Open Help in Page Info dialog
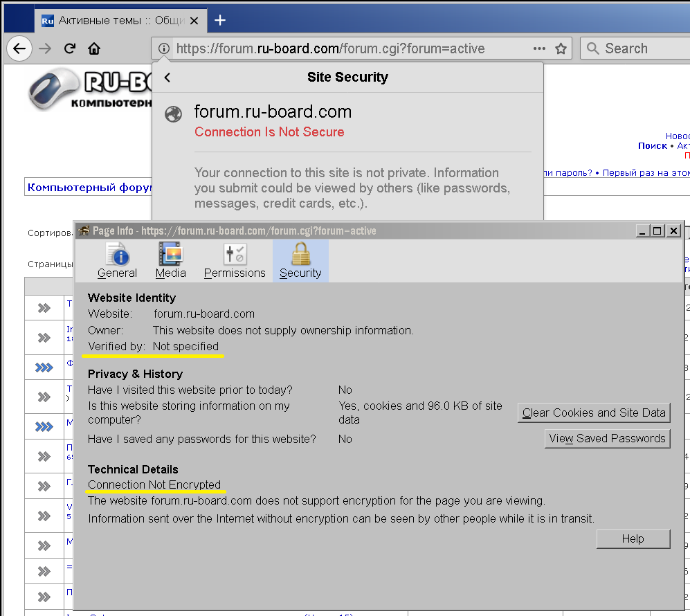The image size is (690, 616). coord(633,538)
